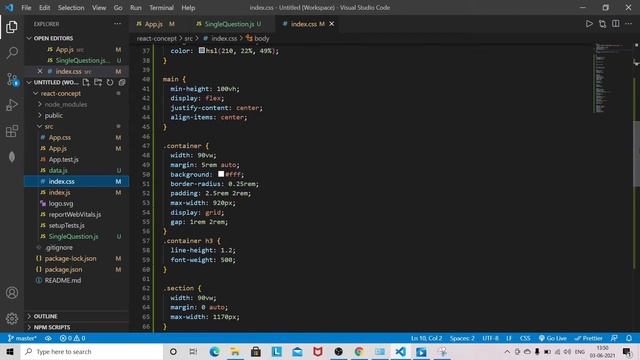Screen dimensions: 640x360
Task: Click the feedback icon in status bar
Action: (x=614, y=338)
